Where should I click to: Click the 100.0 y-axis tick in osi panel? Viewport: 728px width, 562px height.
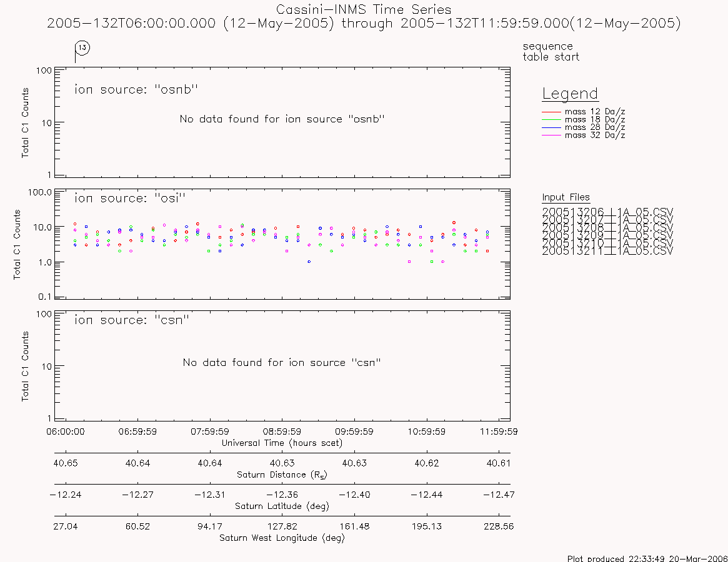coord(40,192)
